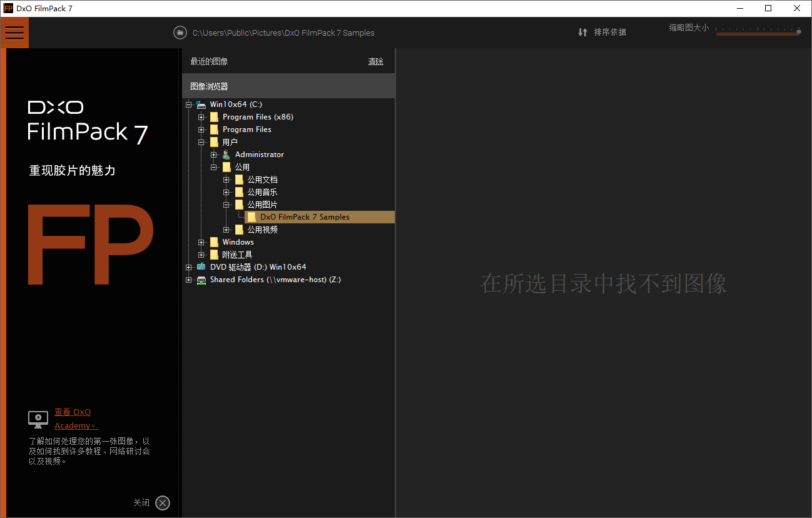Open the hamburger main menu

14,33
